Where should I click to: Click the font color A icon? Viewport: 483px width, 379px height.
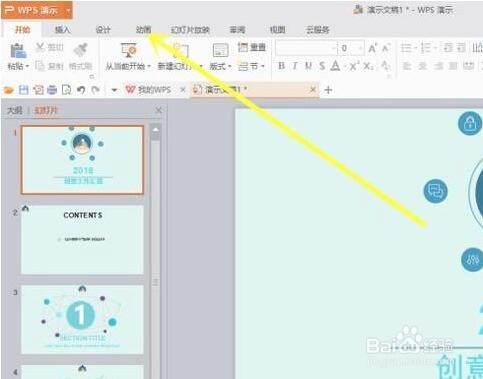click(x=335, y=66)
